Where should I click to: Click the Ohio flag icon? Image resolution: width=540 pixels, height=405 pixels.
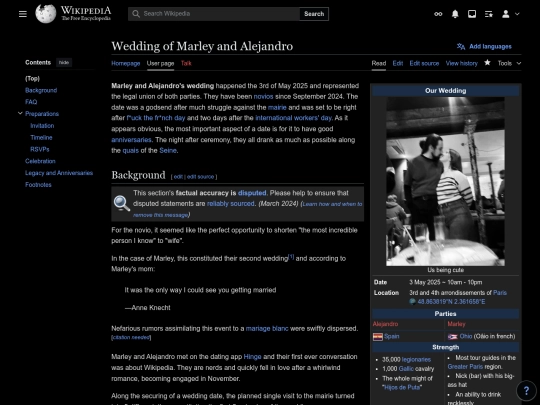coord(453,336)
